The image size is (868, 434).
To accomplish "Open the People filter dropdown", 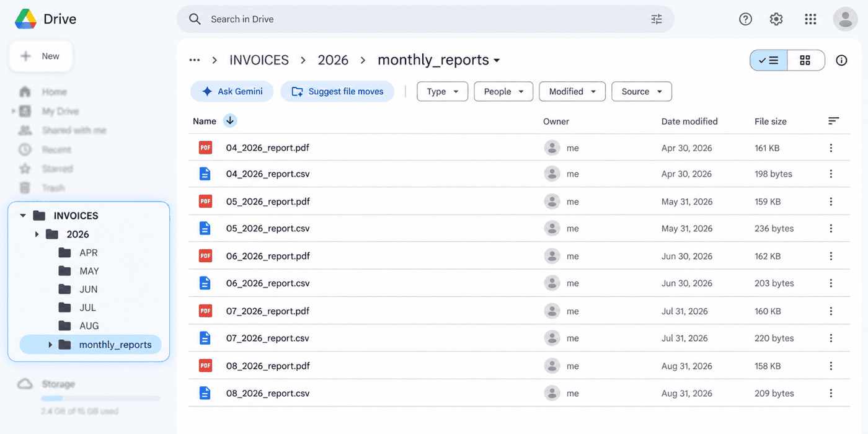I will [503, 92].
